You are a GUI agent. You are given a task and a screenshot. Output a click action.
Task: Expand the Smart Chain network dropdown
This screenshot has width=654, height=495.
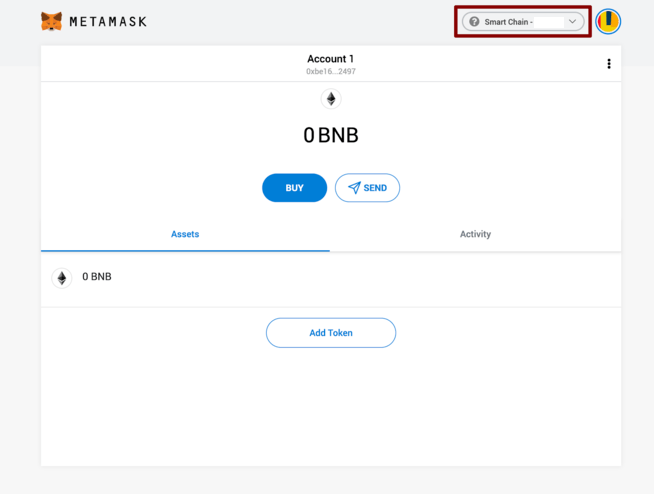click(x=523, y=22)
